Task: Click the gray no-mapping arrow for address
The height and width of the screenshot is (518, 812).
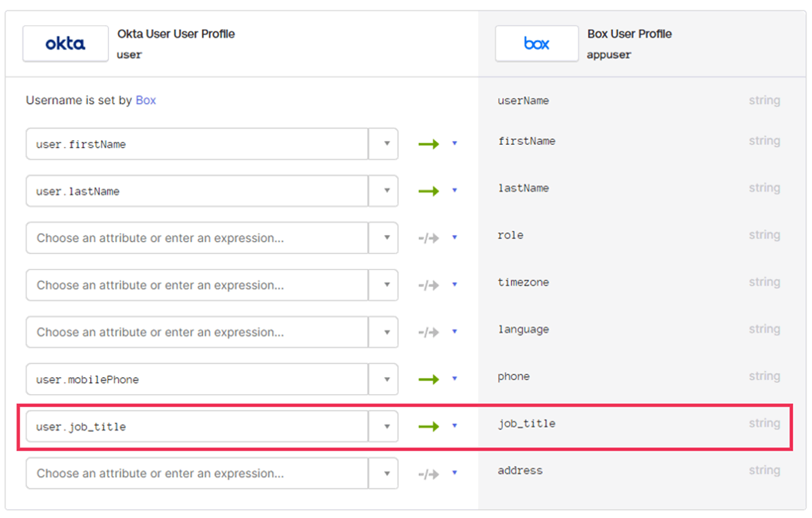Action: [429, 473]
